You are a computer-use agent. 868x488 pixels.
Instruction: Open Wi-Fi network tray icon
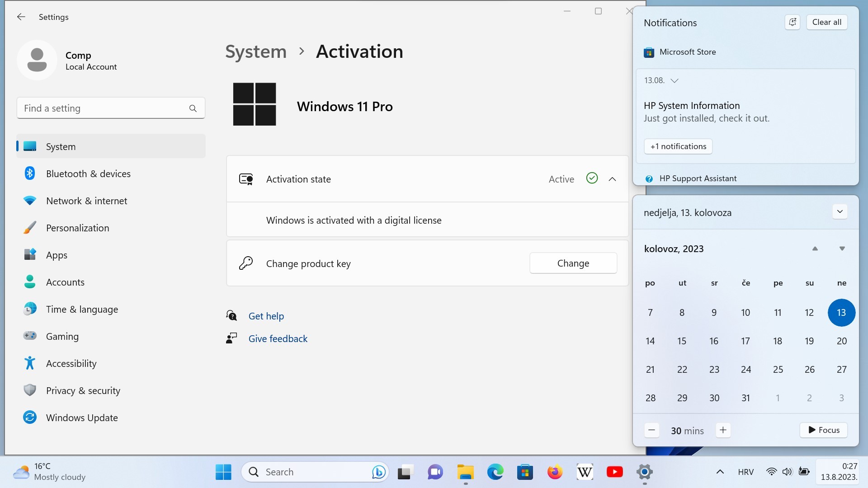click(x=771, y=472)
